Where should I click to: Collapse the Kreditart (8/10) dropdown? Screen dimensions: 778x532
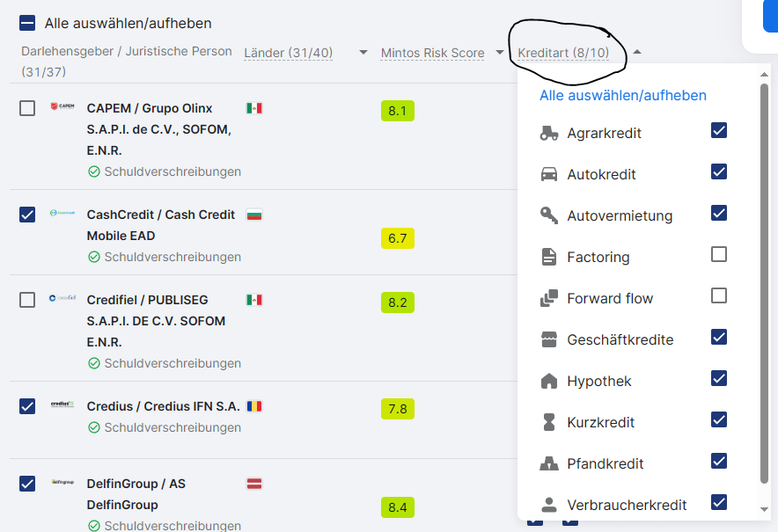pyautogui.click(x=637, y=53)
